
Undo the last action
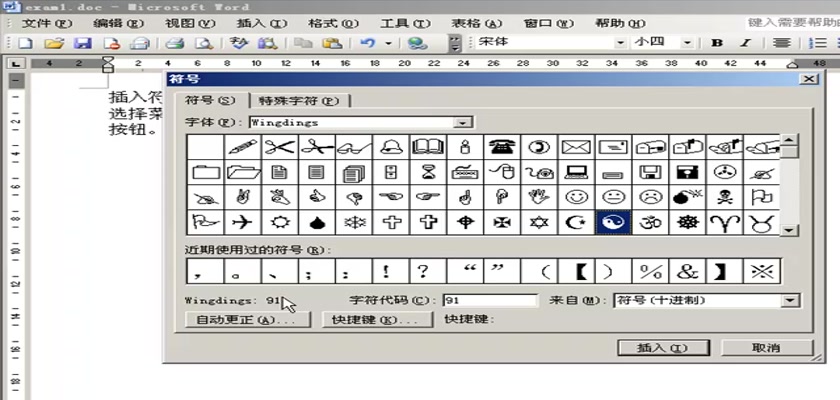(368, 43)
